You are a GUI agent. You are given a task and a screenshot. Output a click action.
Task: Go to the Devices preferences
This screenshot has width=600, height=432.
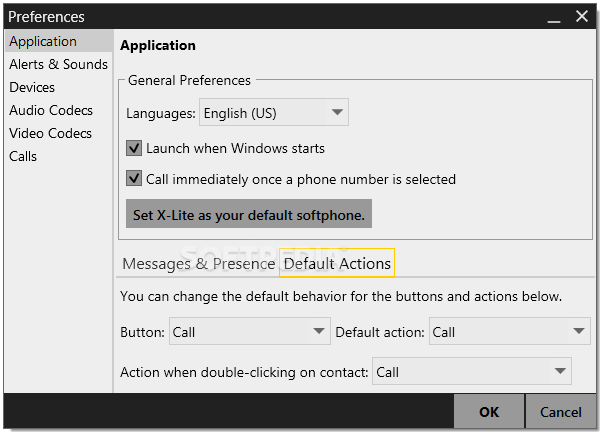(59, 87)
